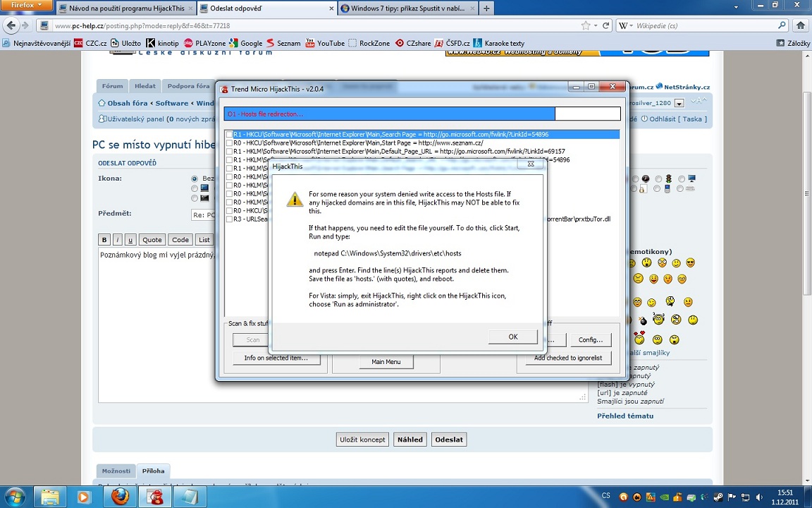Screen dimensions: 812x508
Task: Check the R3 URLSearch entry checkbox
Action: coord(229,219)
